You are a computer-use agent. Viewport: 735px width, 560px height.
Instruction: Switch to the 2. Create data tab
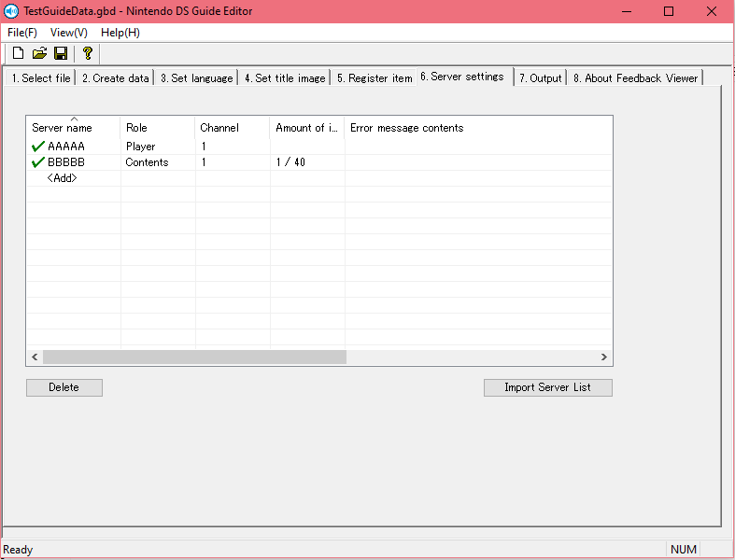click(115, 78)
